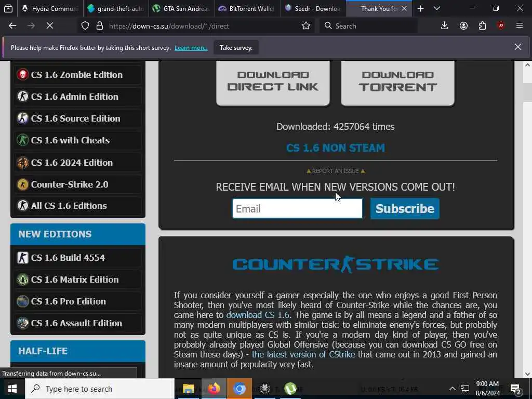Click the Report an Issue link
Viewport: 532px width, 399px height.
[x=336, y=171]
